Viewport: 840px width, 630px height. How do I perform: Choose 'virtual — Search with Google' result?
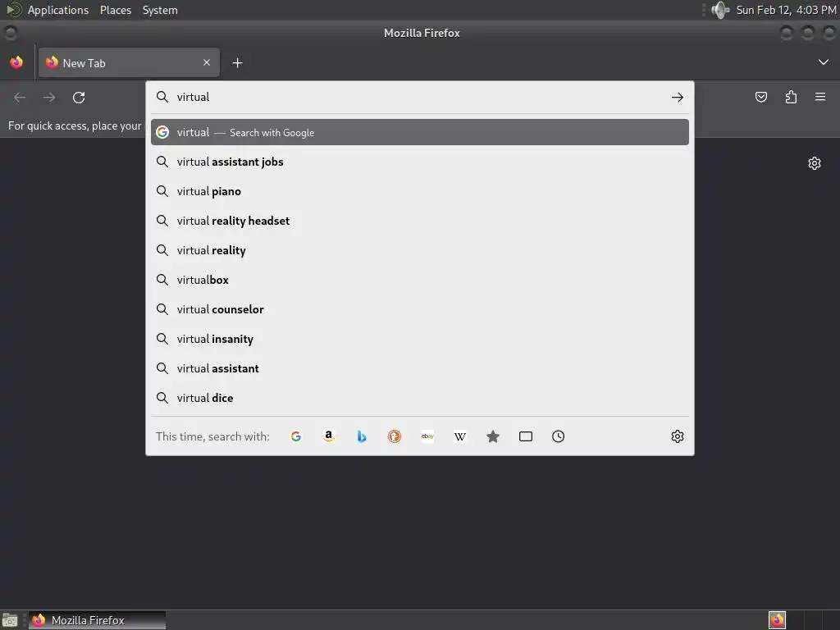point(419,132)
